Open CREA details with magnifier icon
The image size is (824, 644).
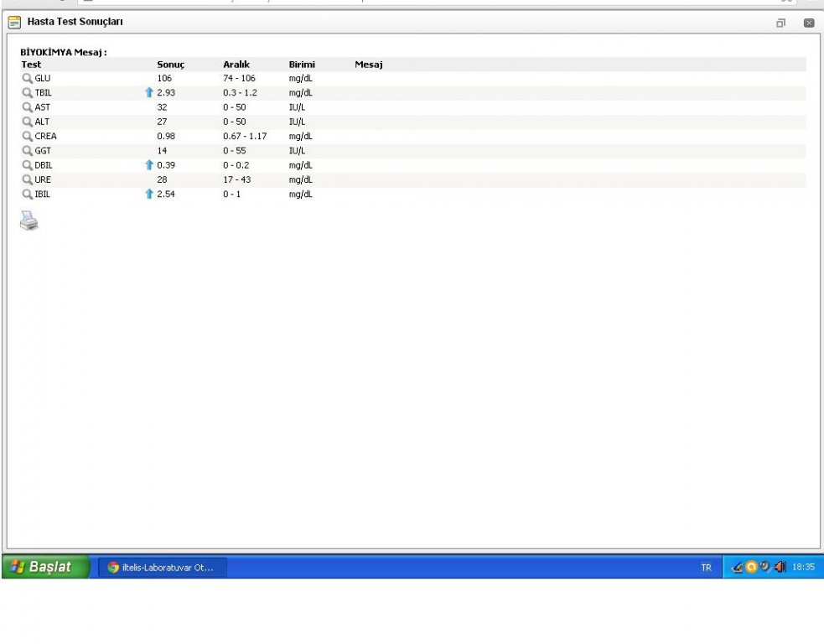coord(28,136)
